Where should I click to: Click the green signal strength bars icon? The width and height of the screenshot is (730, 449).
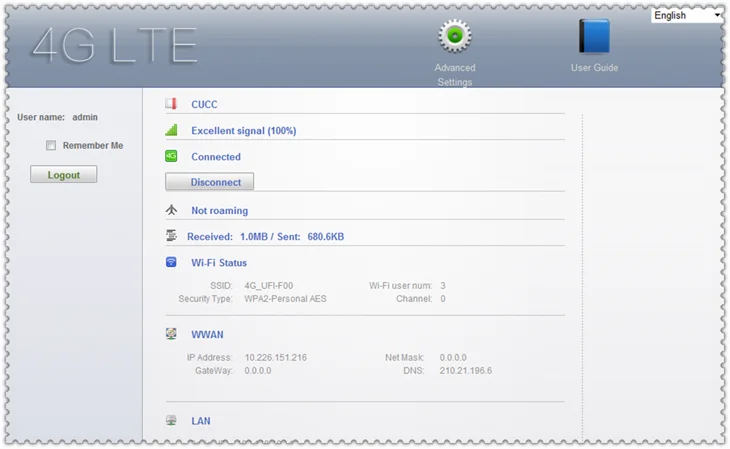pyautogui.click(x=171, y=130)
